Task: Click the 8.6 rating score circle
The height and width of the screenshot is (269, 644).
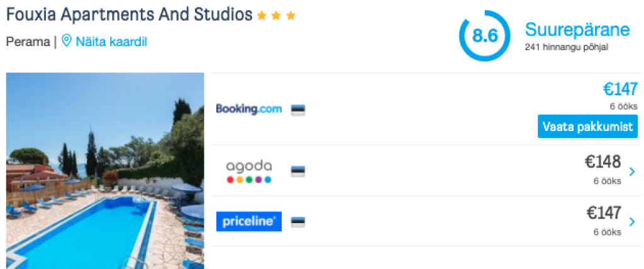Action: 485,36
